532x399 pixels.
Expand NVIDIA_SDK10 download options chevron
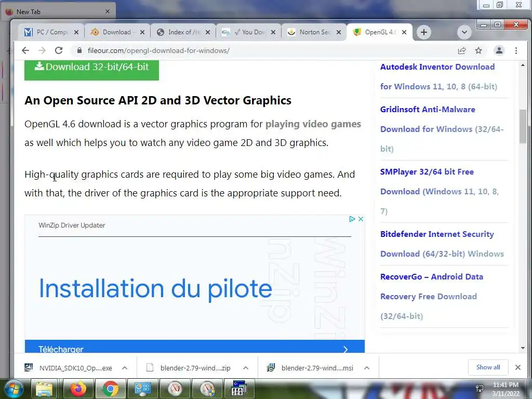coord(125,368)
